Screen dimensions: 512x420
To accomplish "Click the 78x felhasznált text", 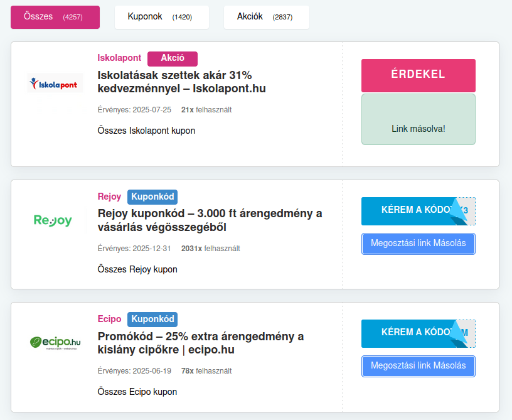I will pyautogui.click(x=206, y=371).
